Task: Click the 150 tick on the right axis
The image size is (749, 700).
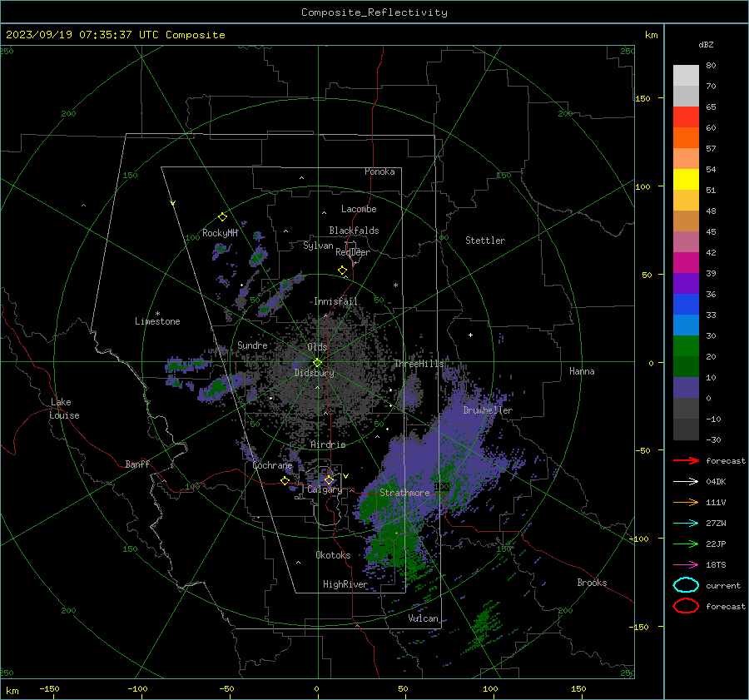Action: tap(642, 98)
